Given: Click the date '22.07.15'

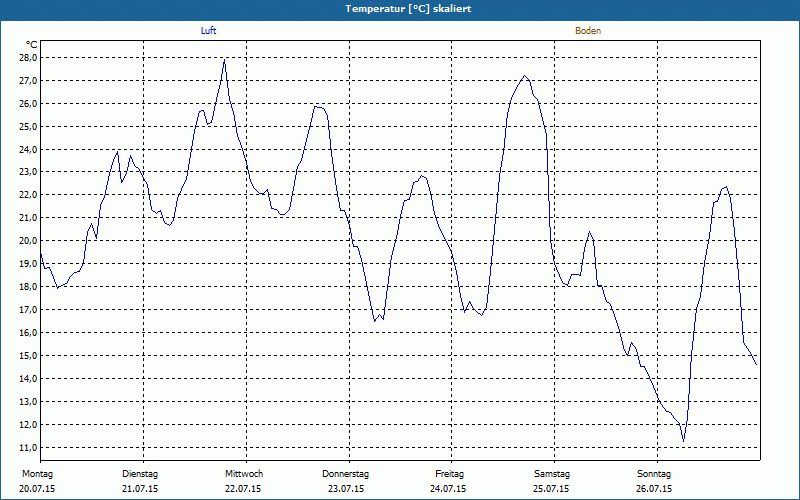Looking at the screenshot, I should [243, 489].
